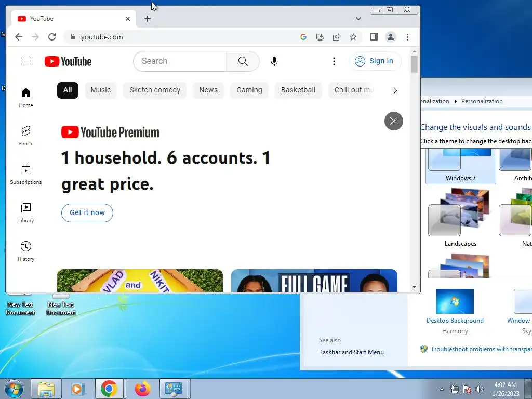This screenshot has width=532, height=399.
Task: Select the Sketch comedy chip
Action: (x=155, y=90)
